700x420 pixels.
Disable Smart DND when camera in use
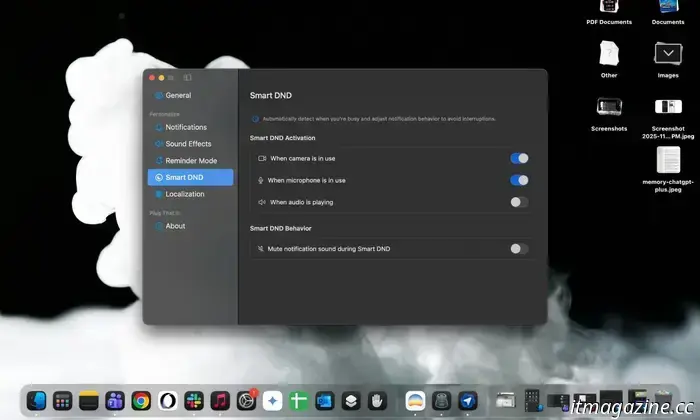pos(519,158)
